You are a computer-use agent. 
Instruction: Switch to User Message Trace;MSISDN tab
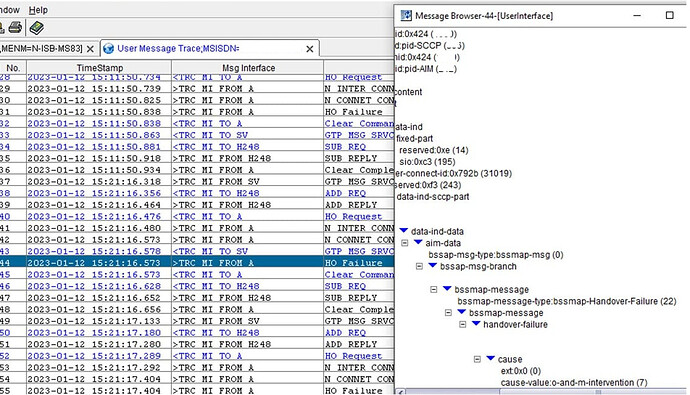pos(178,49)
